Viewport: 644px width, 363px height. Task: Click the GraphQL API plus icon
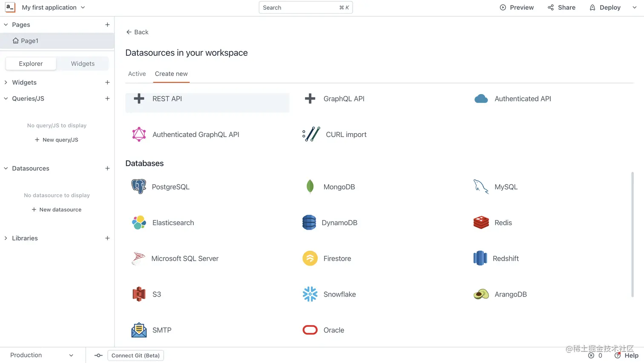click(x=310, y=99)
